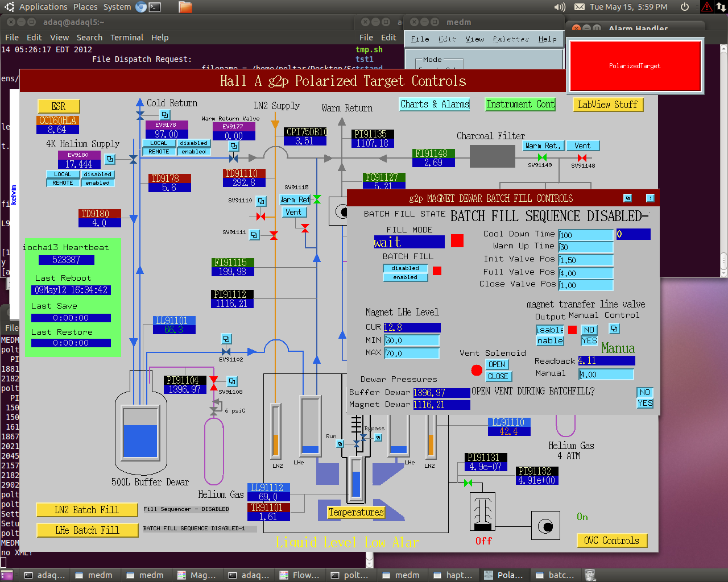Click Vent button below SV91115

(294, 212)
